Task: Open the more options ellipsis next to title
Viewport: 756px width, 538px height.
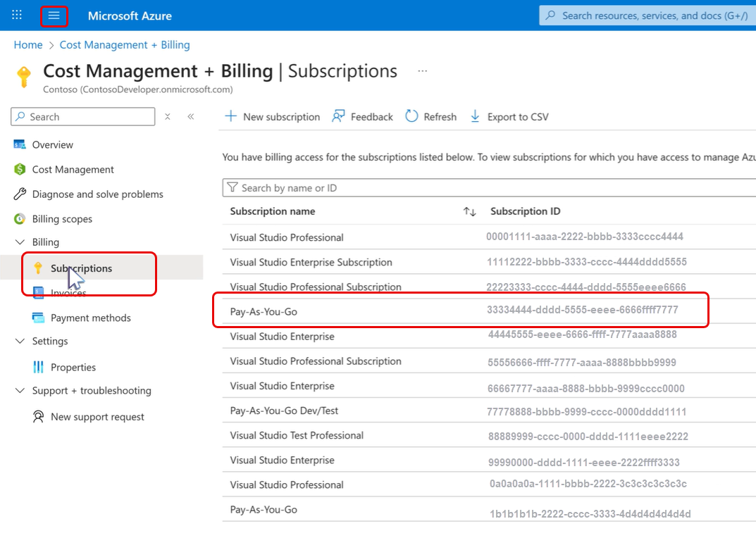Action: click(423, 71)
